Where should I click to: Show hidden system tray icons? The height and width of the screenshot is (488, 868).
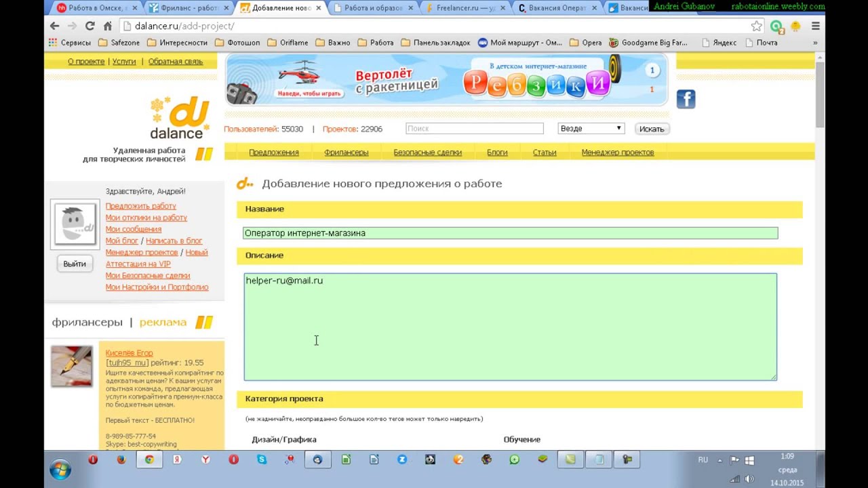pos(719,460)
